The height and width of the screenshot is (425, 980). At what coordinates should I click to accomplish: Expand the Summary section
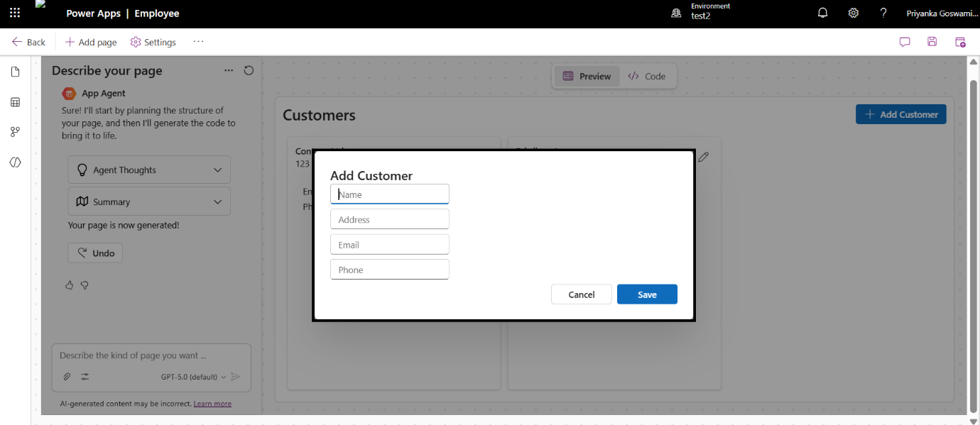coord(149,202)
